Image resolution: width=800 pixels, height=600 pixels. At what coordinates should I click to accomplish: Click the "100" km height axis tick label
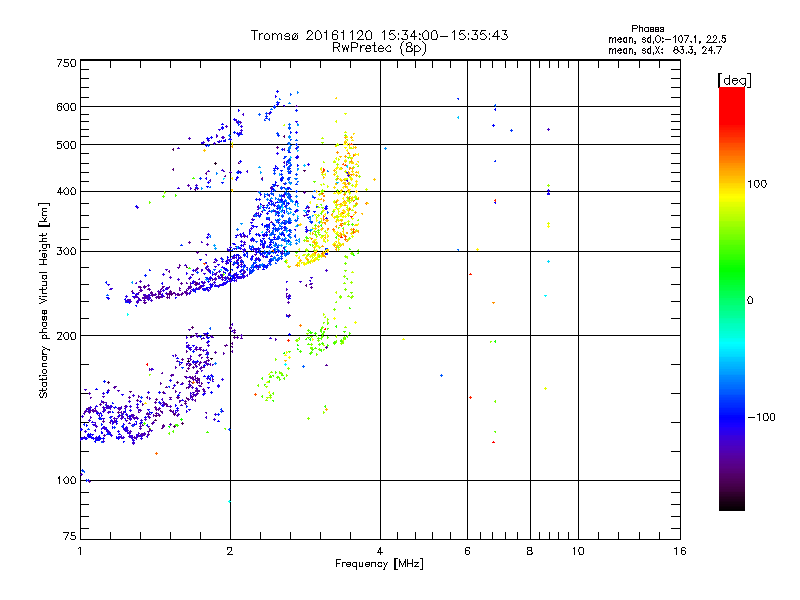click(x=66, y=481)
